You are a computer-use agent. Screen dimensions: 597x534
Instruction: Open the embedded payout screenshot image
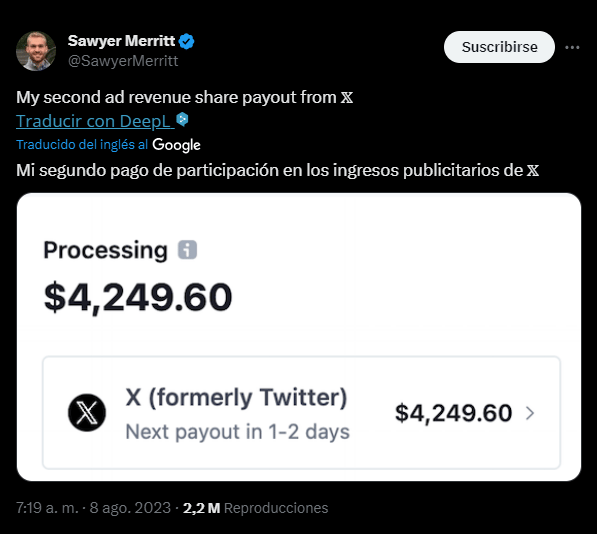299,337
